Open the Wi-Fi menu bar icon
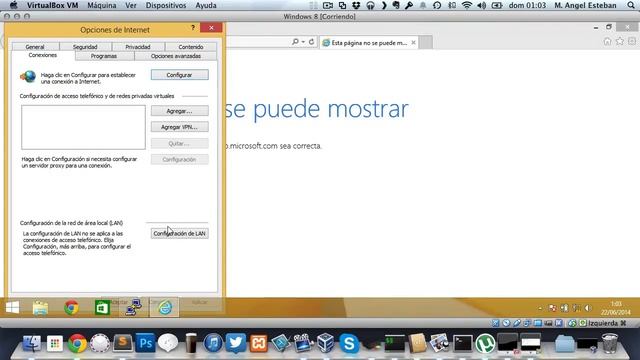The width and height of the screenshot is (640, 360). [467, 5]
